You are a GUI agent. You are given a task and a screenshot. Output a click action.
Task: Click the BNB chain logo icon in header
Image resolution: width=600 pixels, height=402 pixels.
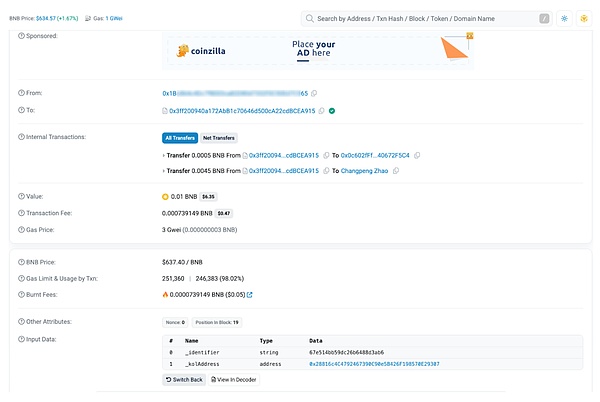point(583,18)
